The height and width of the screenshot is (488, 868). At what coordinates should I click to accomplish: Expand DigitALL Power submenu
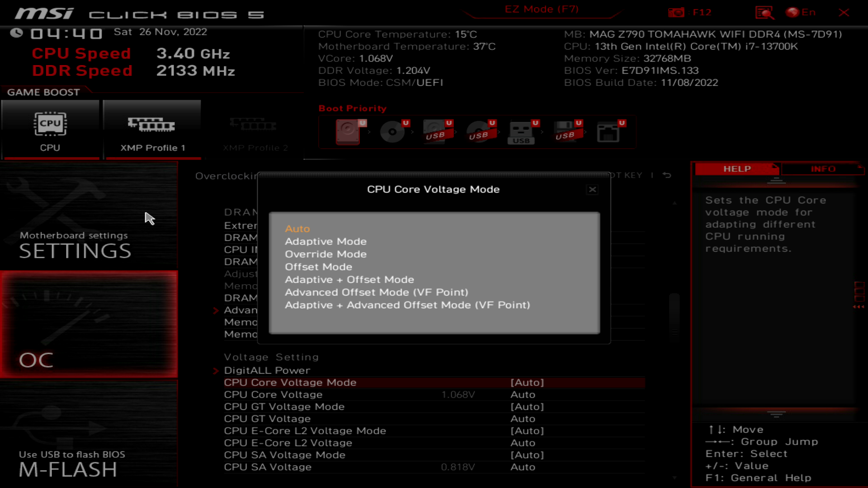(x=267, y=370)
